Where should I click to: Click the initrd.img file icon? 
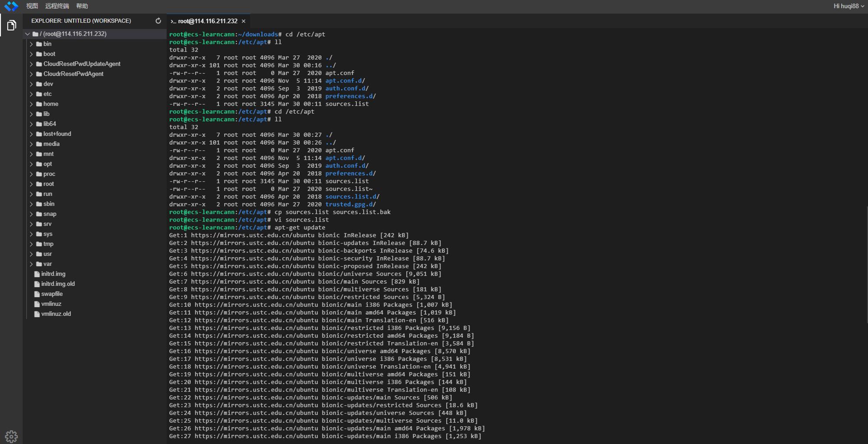(x=37, y=274)
